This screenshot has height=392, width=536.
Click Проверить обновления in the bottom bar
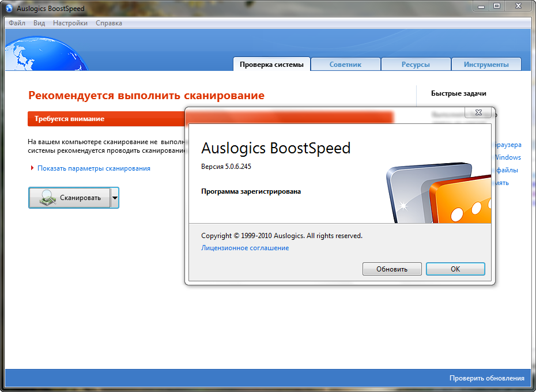point(487,378)
